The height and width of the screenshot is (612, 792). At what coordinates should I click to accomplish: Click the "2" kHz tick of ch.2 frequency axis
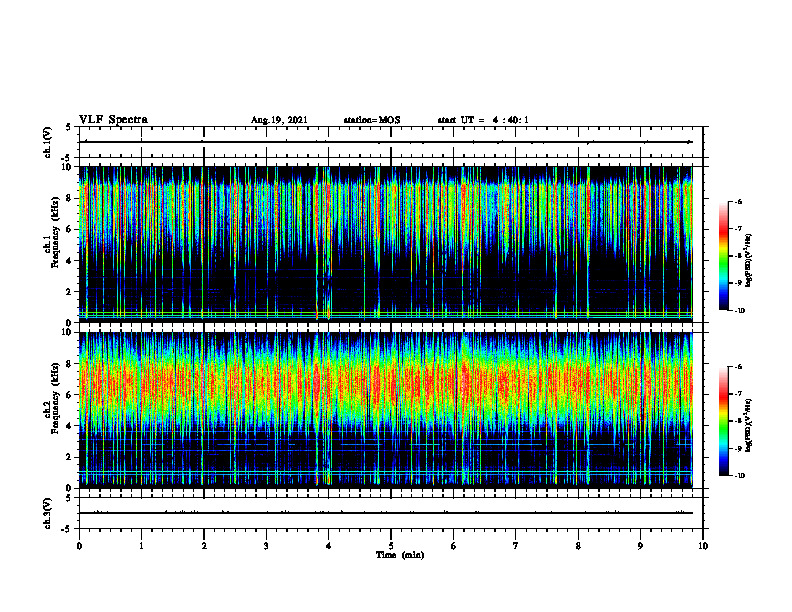(69, 457)
